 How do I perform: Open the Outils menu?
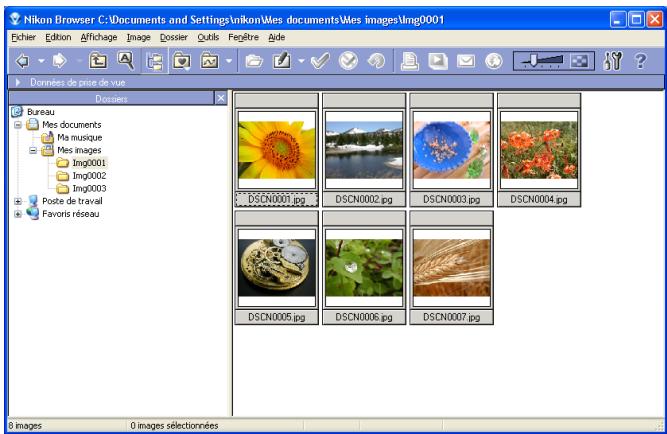click(x=208, y=37)
